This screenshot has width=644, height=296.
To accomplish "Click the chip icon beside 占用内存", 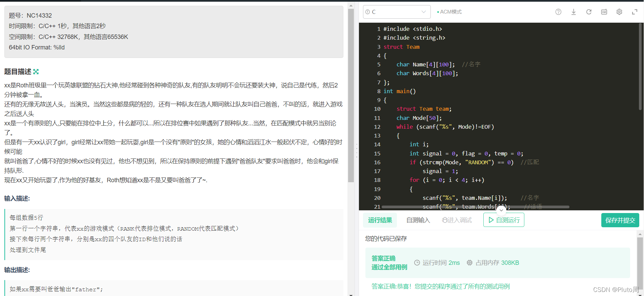I will tap(469, 263).
